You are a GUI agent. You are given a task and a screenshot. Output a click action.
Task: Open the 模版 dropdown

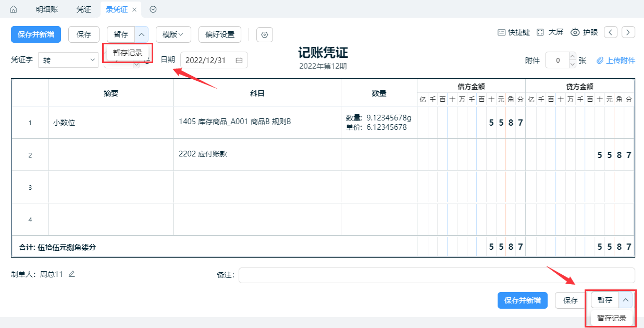click(x=174, y=34)
